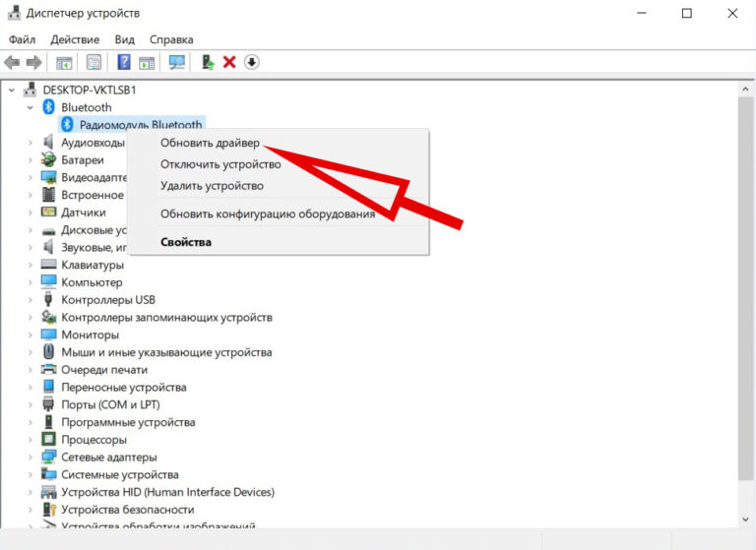Open Свойства from the context menu
The image size is (756, 550).
pyautogui.click(x=186, y=242)
